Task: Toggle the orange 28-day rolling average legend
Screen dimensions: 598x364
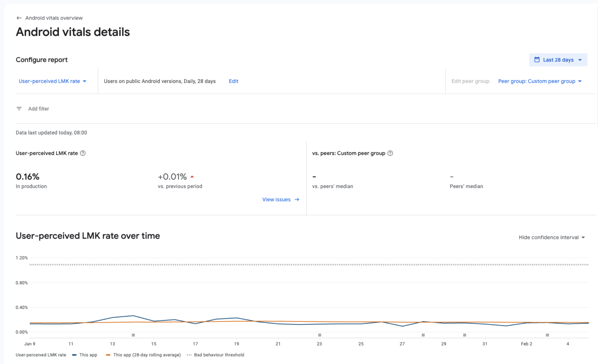Action: click(147, 355)
